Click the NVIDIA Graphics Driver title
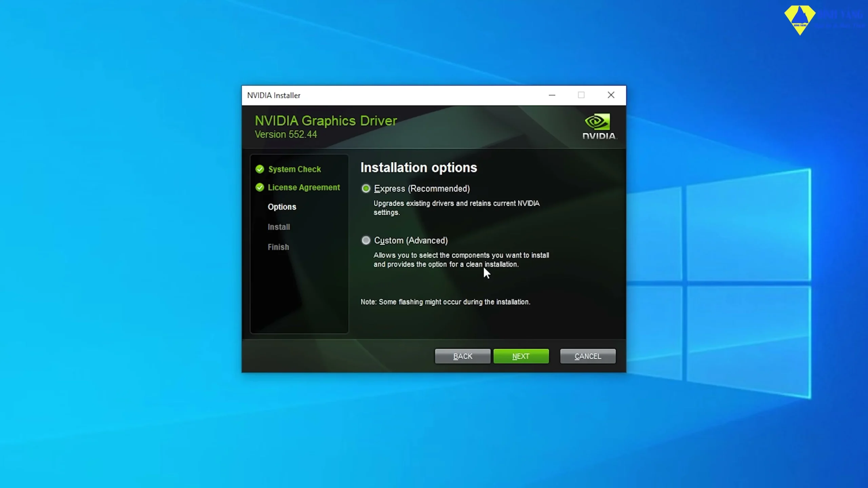This screenshot has height=488, width=868. [326, 121]
